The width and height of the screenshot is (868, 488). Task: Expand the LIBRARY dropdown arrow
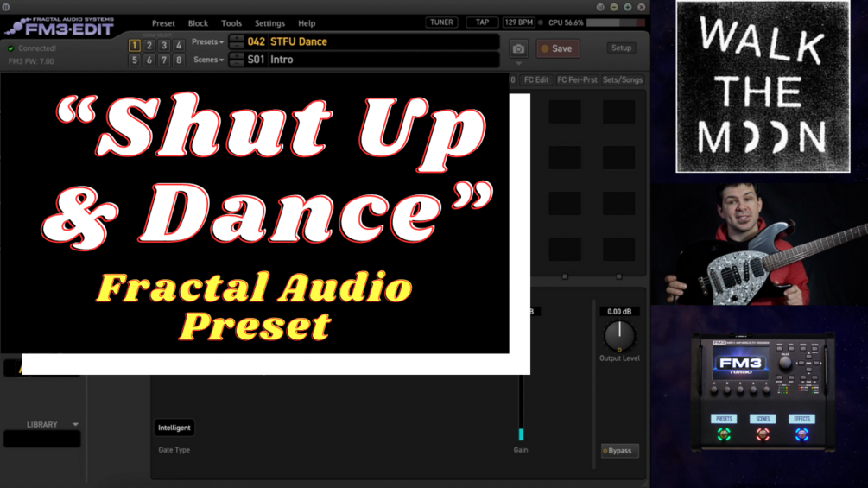click(75, 424)
